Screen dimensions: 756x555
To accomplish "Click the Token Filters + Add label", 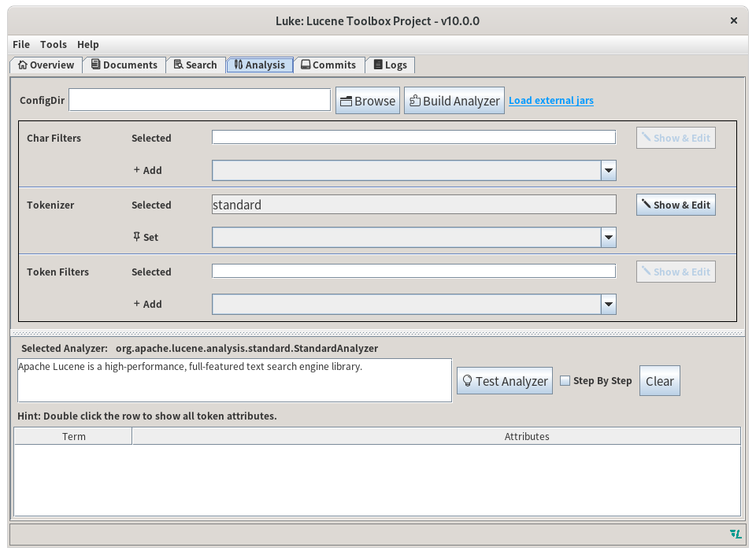I will click(147, 304).
